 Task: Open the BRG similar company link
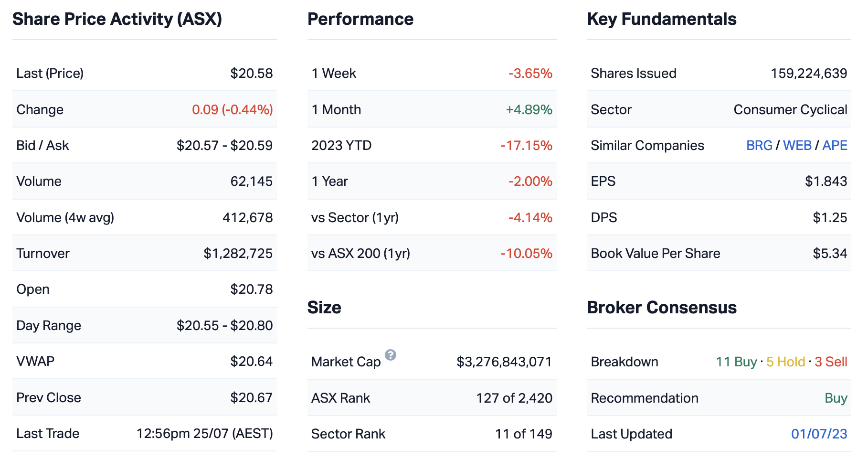[759, 145]
